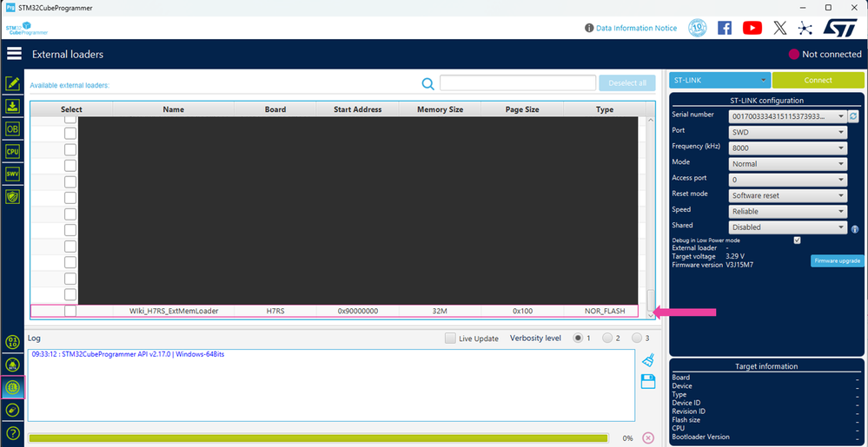Image resolution: width=868 pixels, height=447 pixels.
Task: Open the Frequency (kHz) dropdown
Action: [x=788, y=148]
